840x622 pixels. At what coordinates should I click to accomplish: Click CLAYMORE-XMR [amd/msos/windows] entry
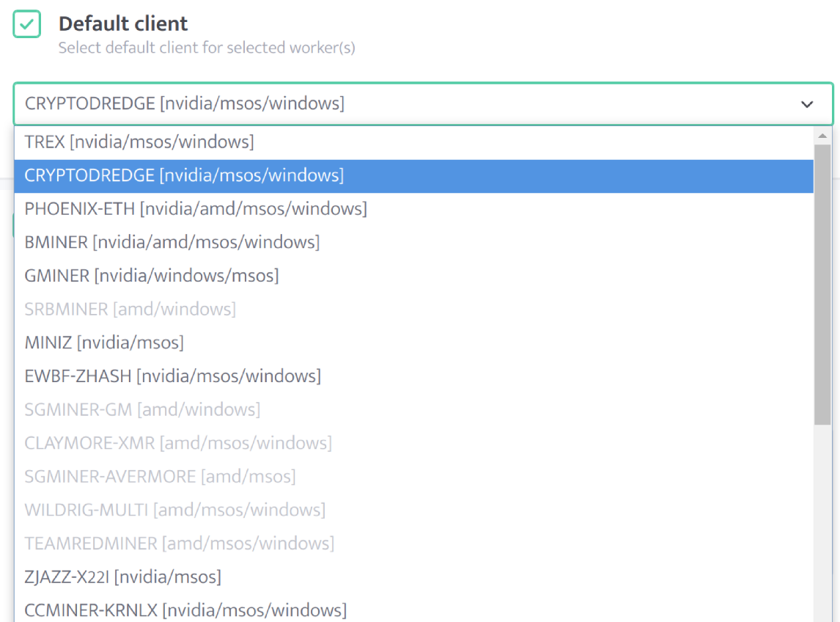(413, 444)
